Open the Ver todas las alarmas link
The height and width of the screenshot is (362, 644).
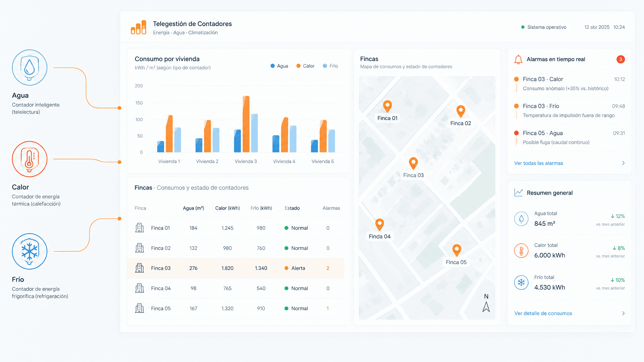point(539,163)
